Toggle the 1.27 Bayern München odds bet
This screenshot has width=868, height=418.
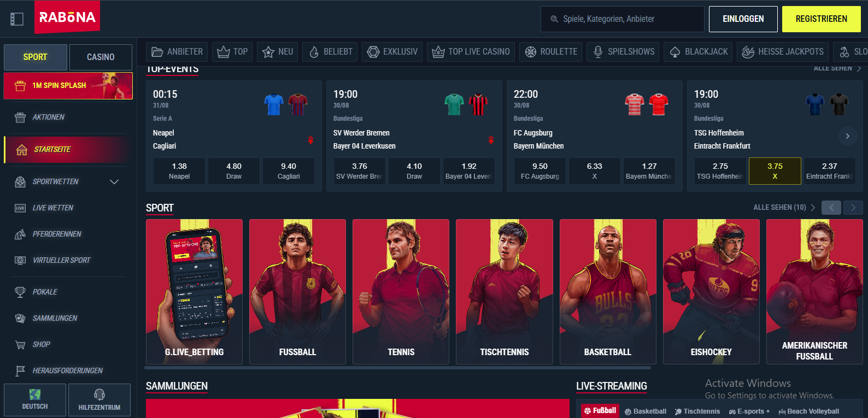point(649,171)
